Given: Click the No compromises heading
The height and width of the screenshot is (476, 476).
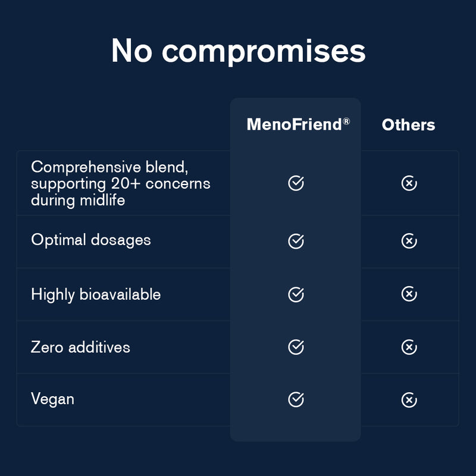Looking at the screenshot, I should [238, 51].
